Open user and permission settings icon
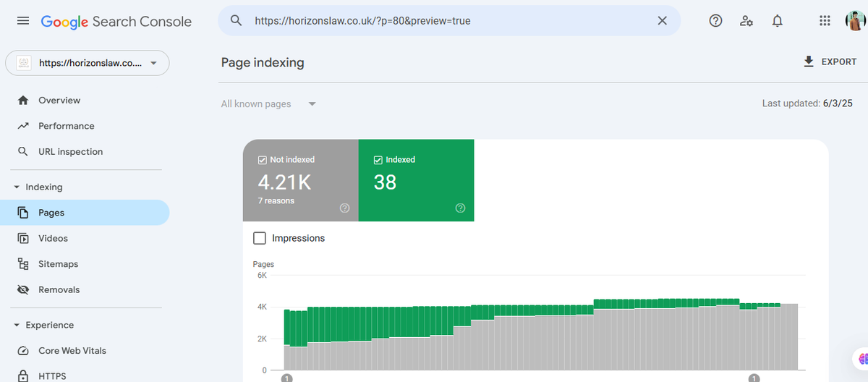 point(746,21)
